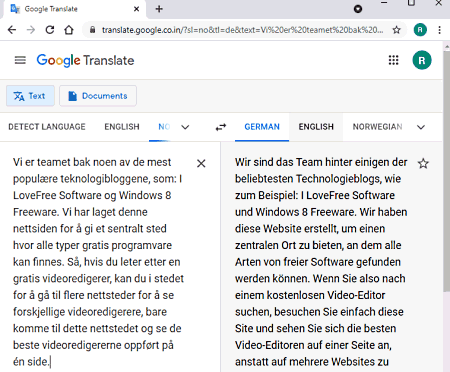The height and width of the screenshot is (372, 450).
Task: Activate the Google Translate browser tab
Action: [x=74, y=9]
